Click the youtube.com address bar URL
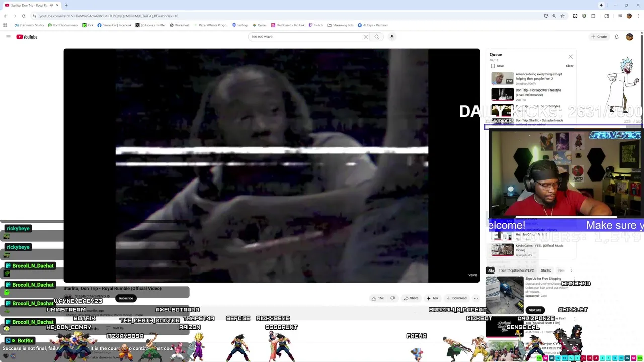The height and width of the screenshot is (362, 644). click(x=109, y=16)
